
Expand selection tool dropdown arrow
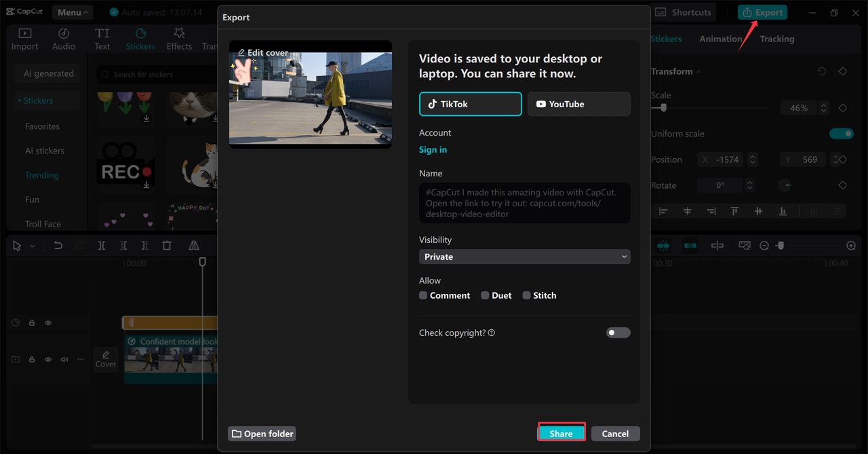32,246
